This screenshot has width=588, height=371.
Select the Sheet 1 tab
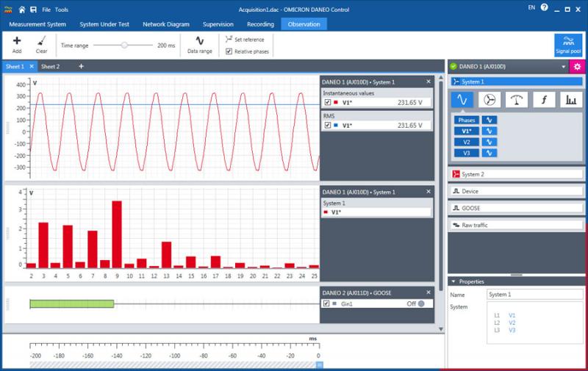pos(15,66)
